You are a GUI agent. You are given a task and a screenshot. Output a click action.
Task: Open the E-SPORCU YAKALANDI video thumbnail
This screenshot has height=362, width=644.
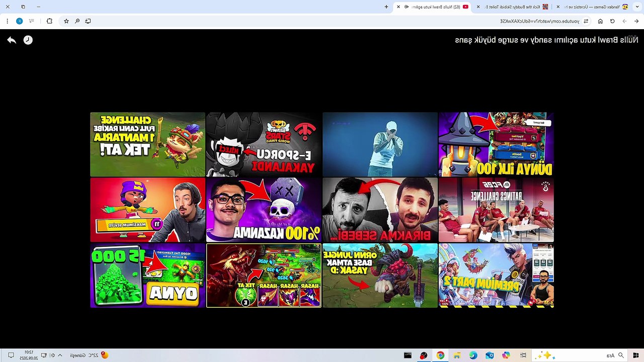click(264, 144)
